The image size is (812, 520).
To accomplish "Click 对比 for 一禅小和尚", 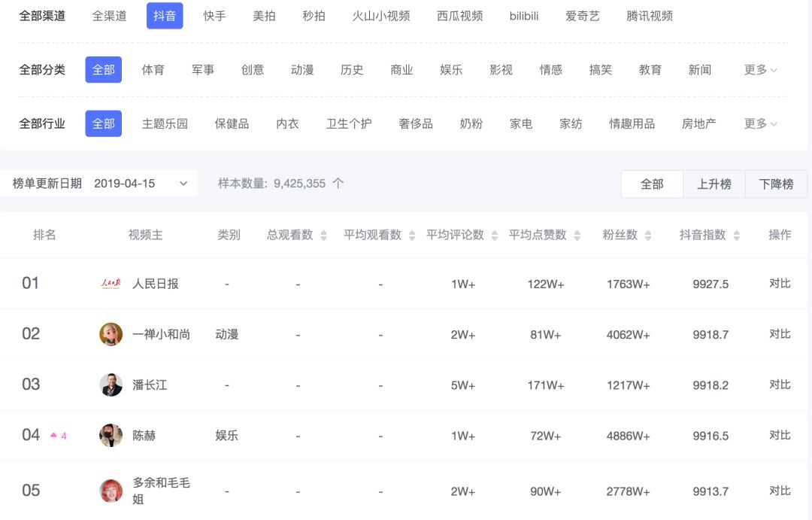I will tap(780, 334).
